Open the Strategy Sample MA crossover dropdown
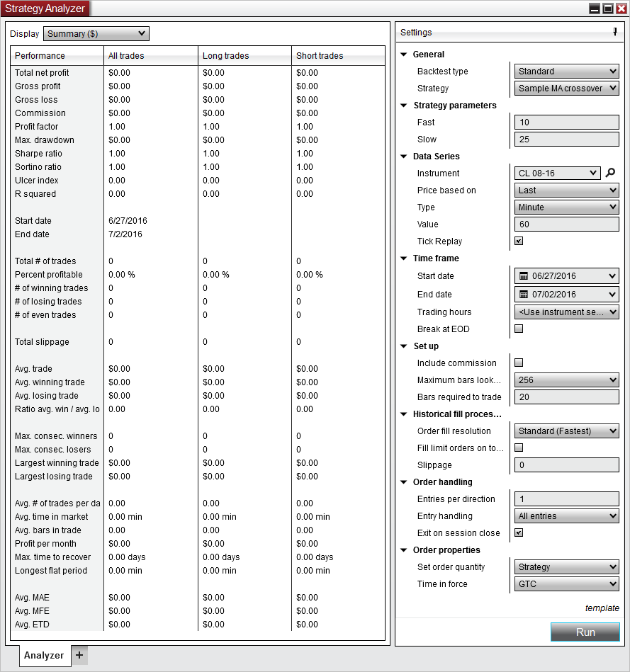 (x=566, y=89)
